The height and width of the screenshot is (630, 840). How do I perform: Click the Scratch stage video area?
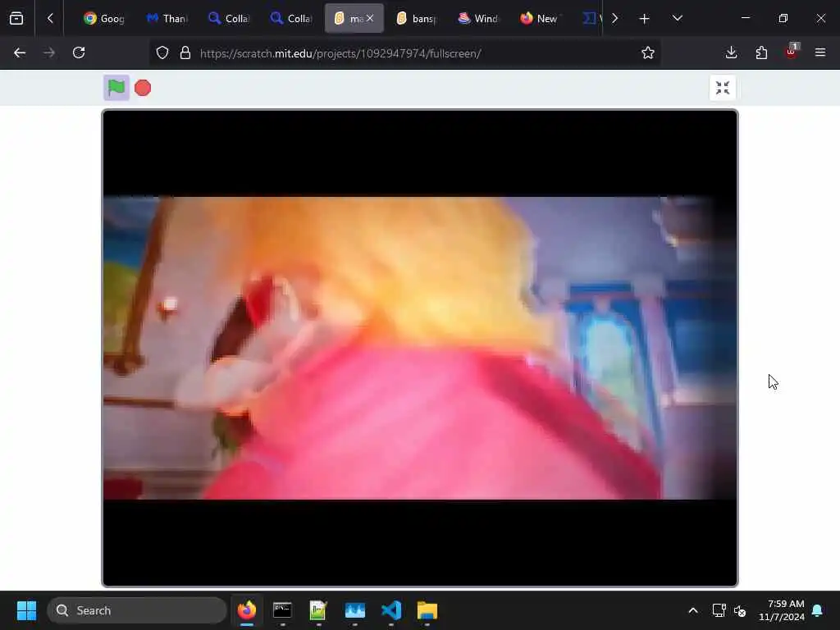click(x=419, y=348)
